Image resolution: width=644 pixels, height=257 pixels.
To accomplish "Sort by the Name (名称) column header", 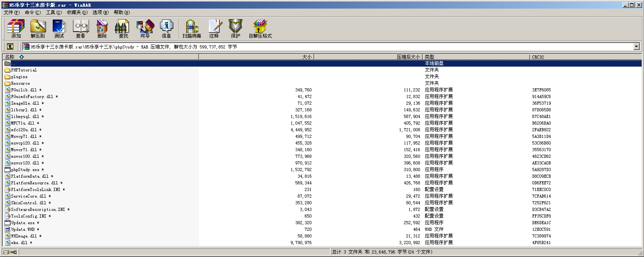I will coord(10,57).
